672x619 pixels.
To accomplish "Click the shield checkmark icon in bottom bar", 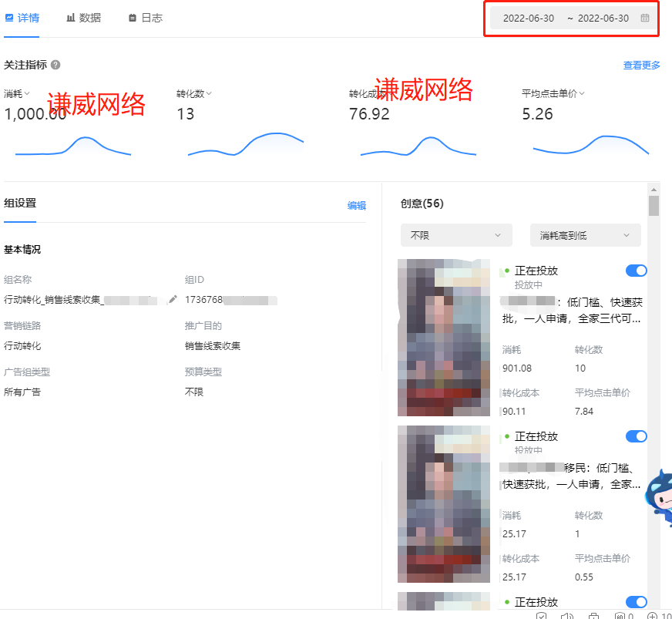I will [541, 616].
